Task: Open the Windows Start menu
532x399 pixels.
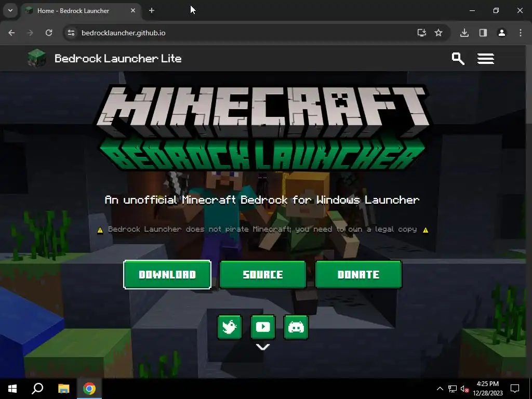Action: pos(12,389)
